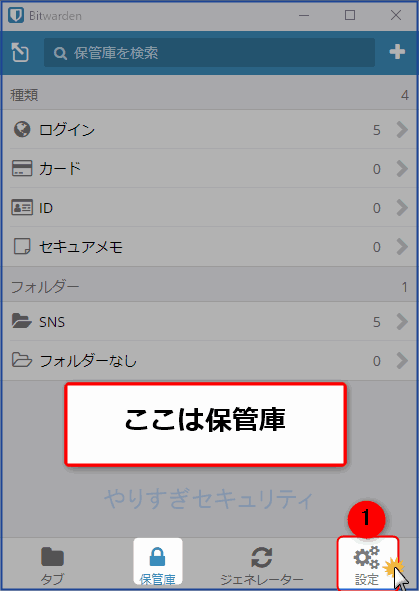The width and height of the screenshot is (419, 591).
Task: Expand the カード row chevron
Action: (402, 168)
